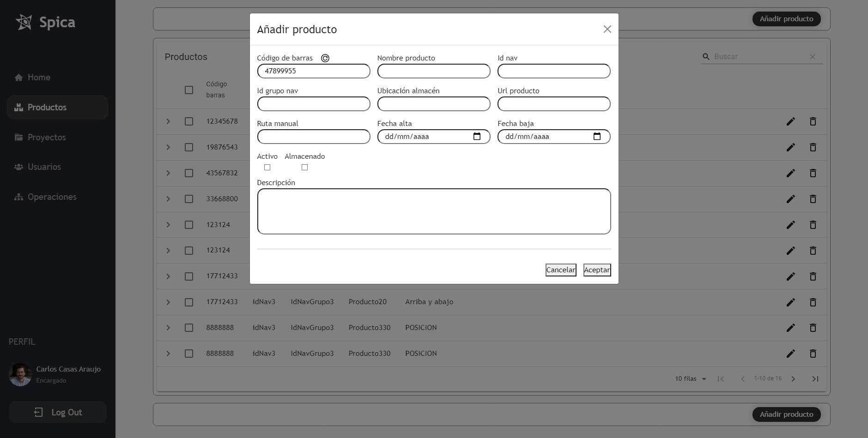The width and height of the screenshot is (868, 438).
Task: Expand row 43567832 details chevron
Action: tap(168, 173)
